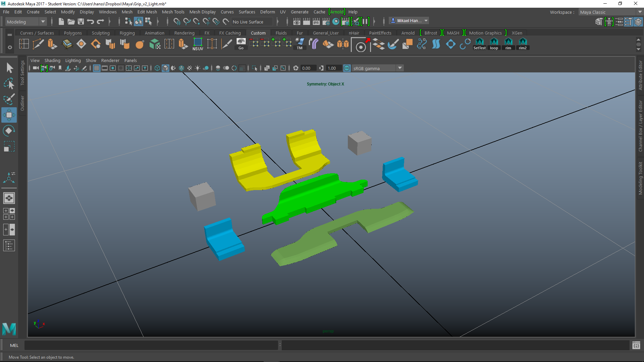The width and height of the screenshot is (644, 362).
Task: Toggle select by object type mode
Action: point(139,22)
